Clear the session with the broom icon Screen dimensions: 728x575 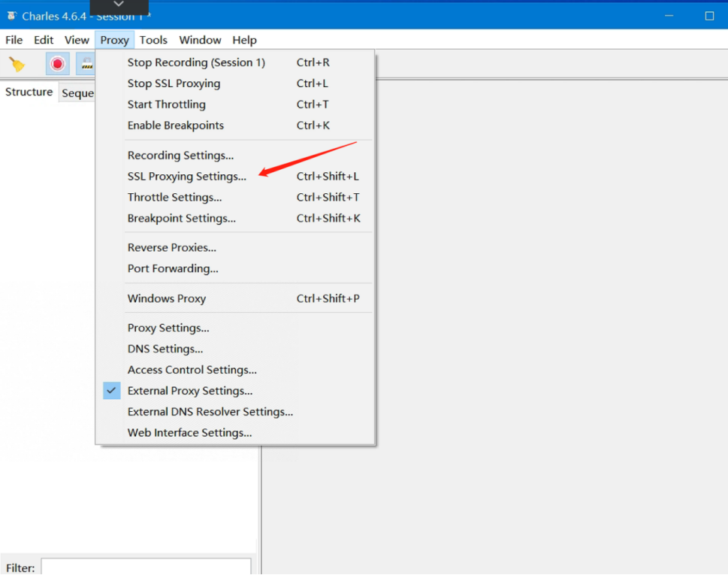point(17,64)
